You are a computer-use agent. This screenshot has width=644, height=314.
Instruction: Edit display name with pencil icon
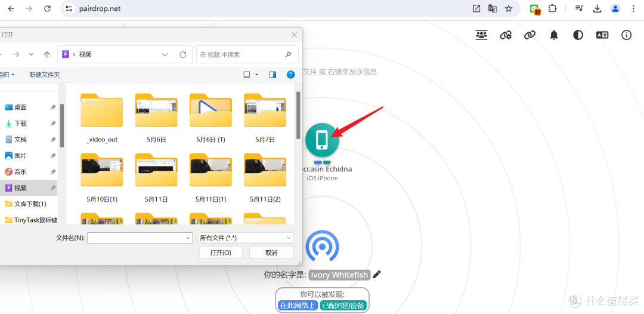point(377,275)
